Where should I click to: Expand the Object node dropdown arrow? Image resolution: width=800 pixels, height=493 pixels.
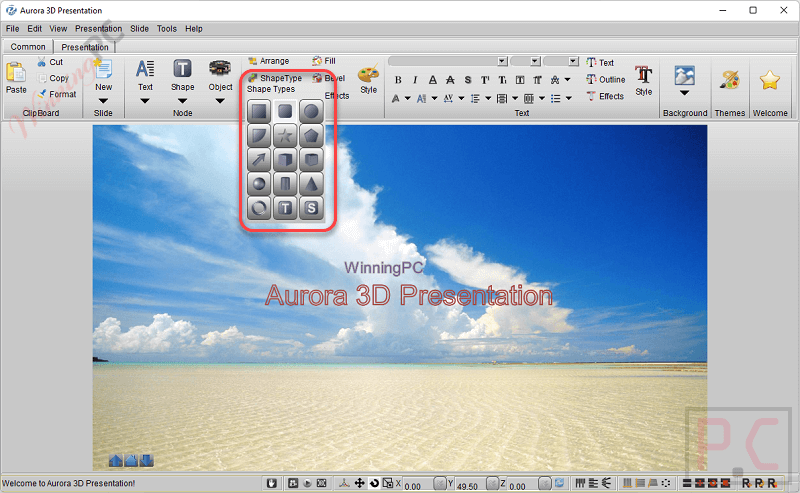click(220, 101)
